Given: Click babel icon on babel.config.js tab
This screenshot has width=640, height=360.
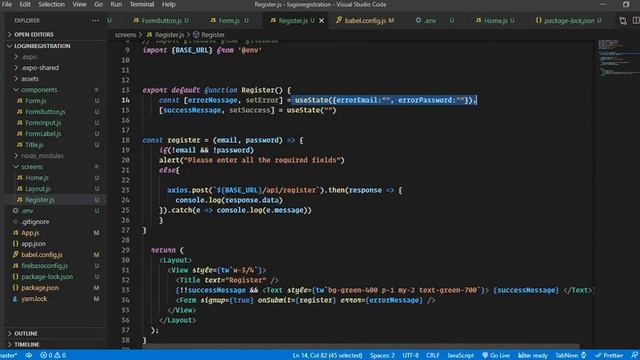Looking at the screenshot, I should click(339, 20).
